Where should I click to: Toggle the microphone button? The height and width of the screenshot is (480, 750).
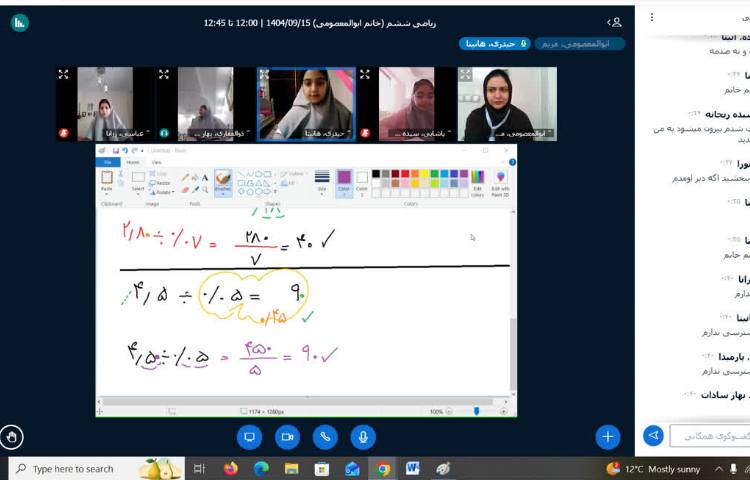(x=363, y=437)
